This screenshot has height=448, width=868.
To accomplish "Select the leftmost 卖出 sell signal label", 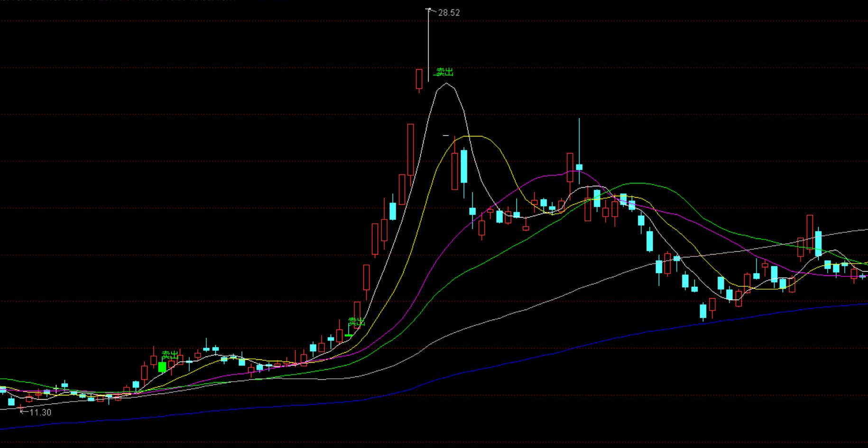I will tap(170, 355).
